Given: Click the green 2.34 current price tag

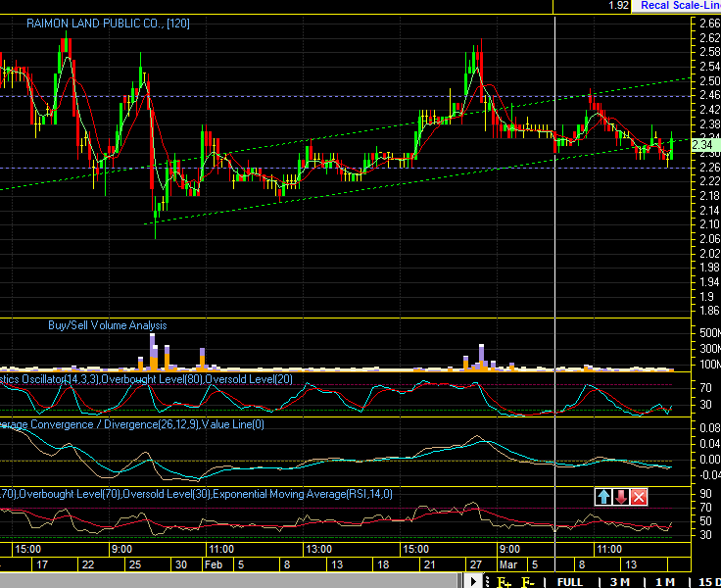Looking at the screenshot, I should coord(702,145).
